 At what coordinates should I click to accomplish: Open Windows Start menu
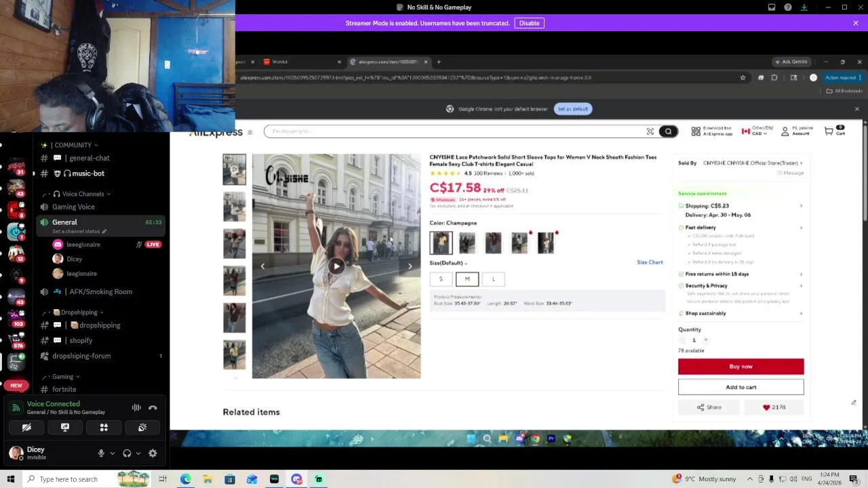pyautogui.click(x=11, y=479)
